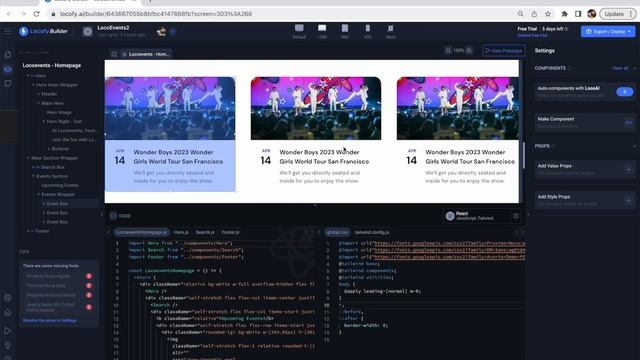Bookmark this page with star icon
640x360 pixels.
[x=548, y=14]
